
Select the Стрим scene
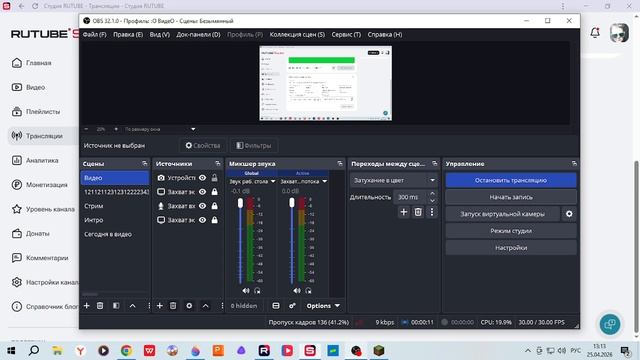point(93,206)
